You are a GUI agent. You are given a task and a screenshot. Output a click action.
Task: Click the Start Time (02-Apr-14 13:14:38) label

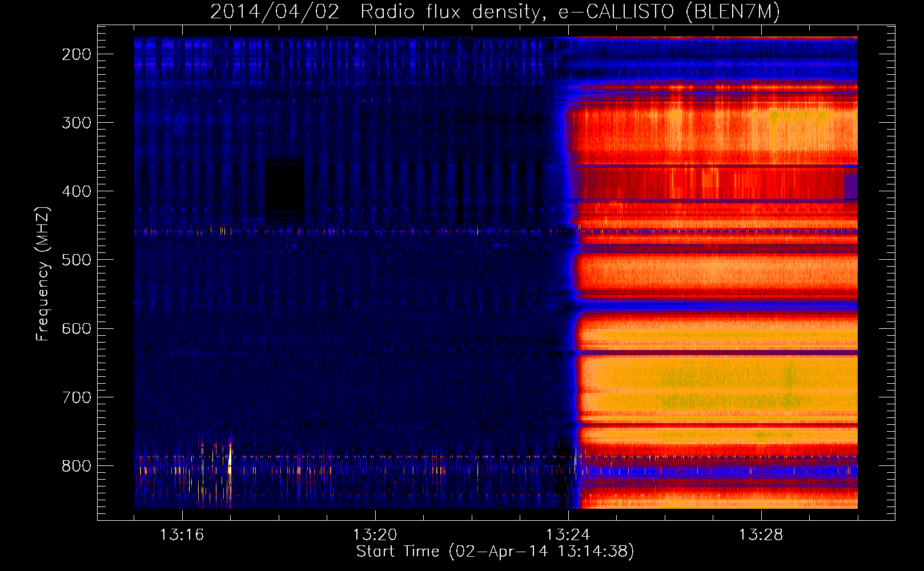point(495,552)
